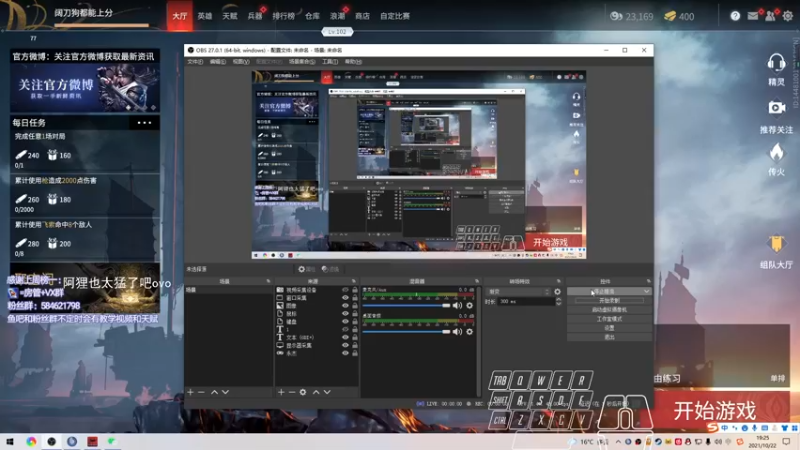Open the game friends icon
The image size is (800, 450).
pyautogui.click(x=770, y=16)
